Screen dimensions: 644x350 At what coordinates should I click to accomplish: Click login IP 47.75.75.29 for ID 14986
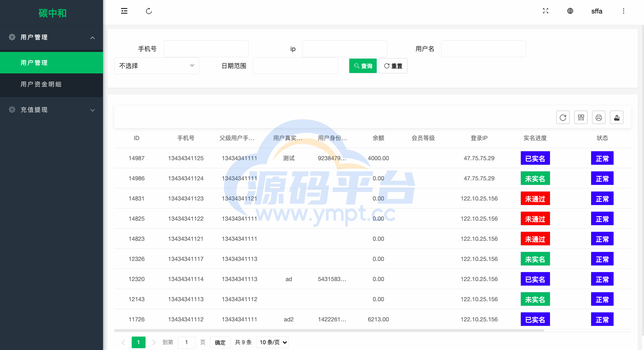pos(479,178)
